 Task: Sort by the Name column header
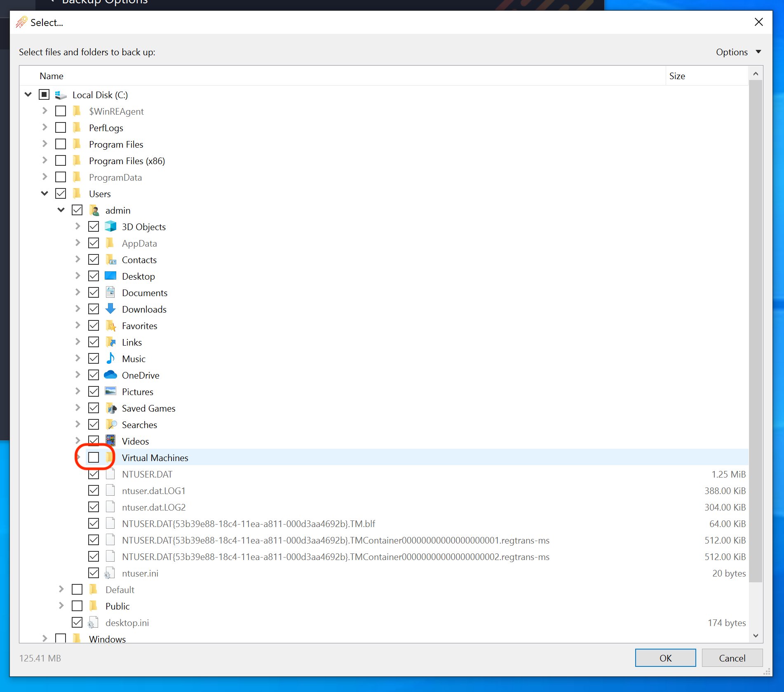point(52,76)
